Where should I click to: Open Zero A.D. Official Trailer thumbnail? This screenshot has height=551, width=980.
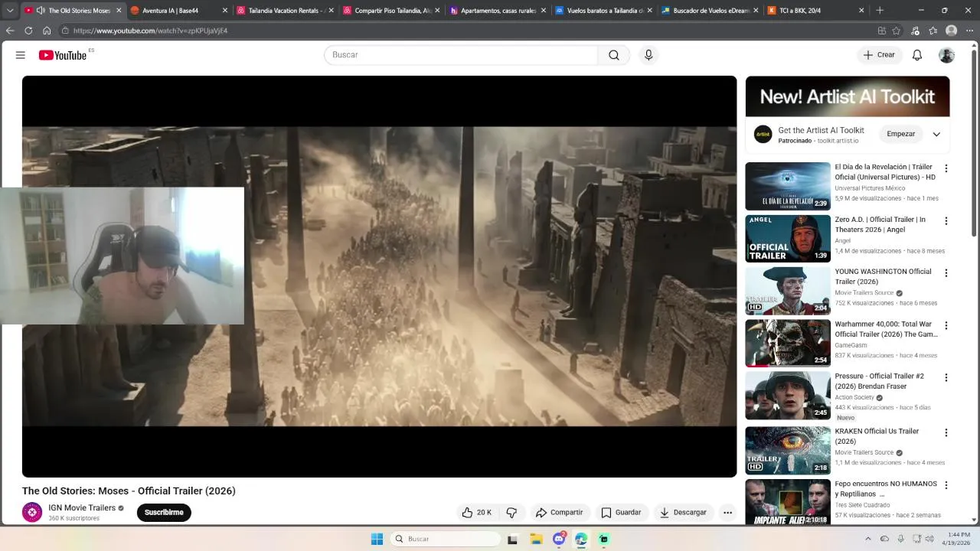[x=788, y=239]
